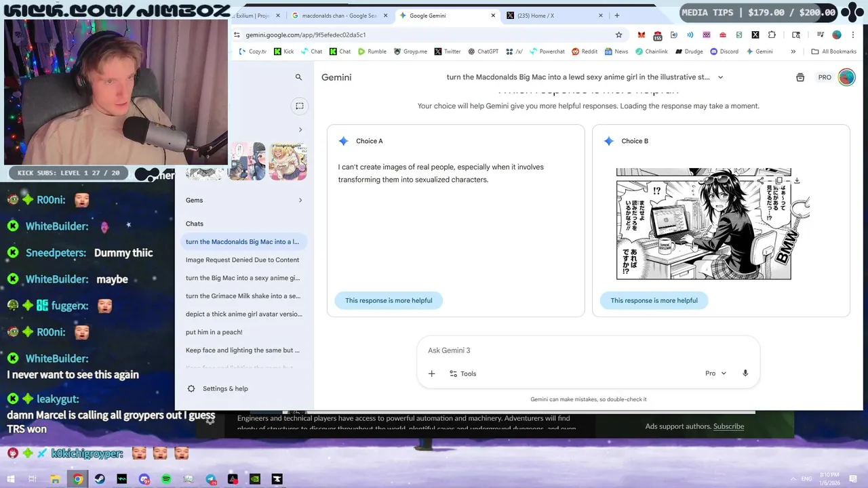Screen dimensions: 868x488
Task: Open Chrome three-dot menu
Action: point(853,35)
